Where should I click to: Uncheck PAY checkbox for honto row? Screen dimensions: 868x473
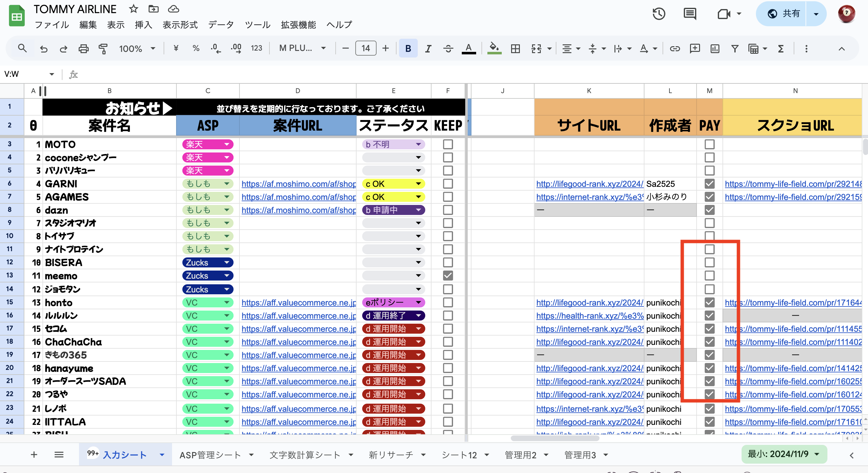[x=710, y=302]
